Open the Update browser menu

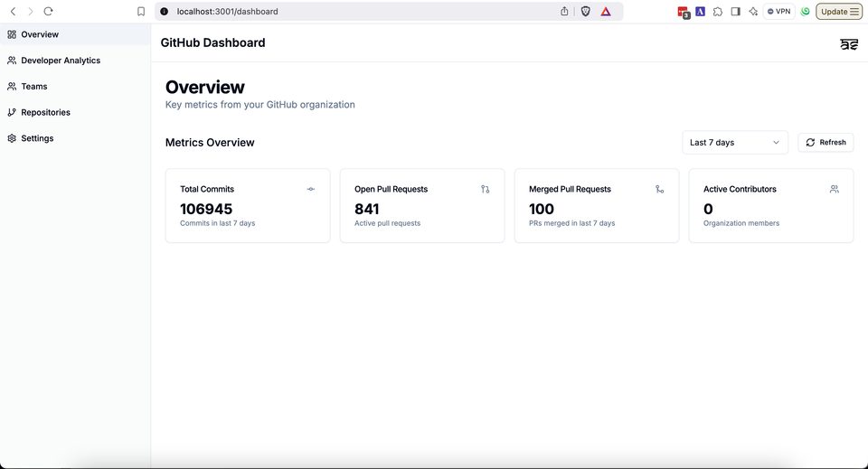click(x=839, y=11)
